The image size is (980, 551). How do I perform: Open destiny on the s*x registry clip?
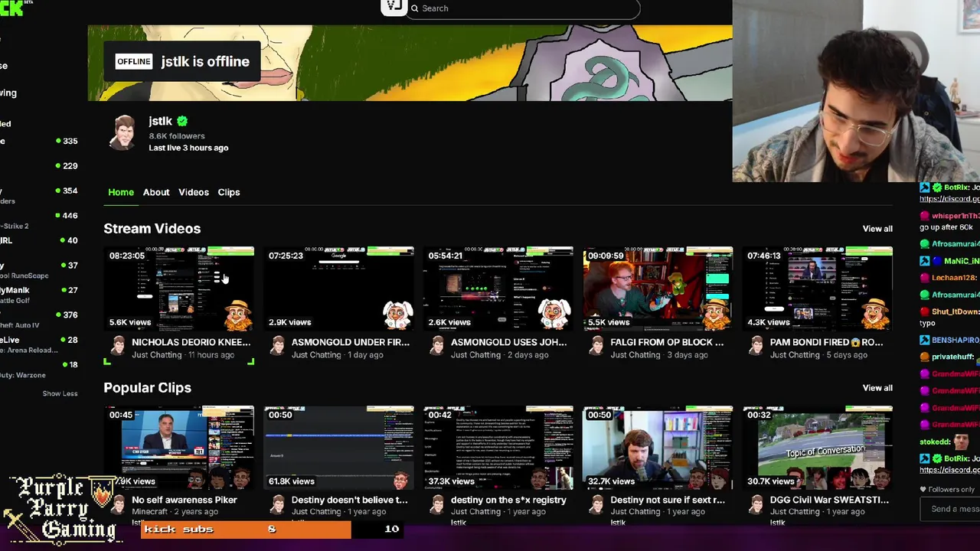(508, 500)
